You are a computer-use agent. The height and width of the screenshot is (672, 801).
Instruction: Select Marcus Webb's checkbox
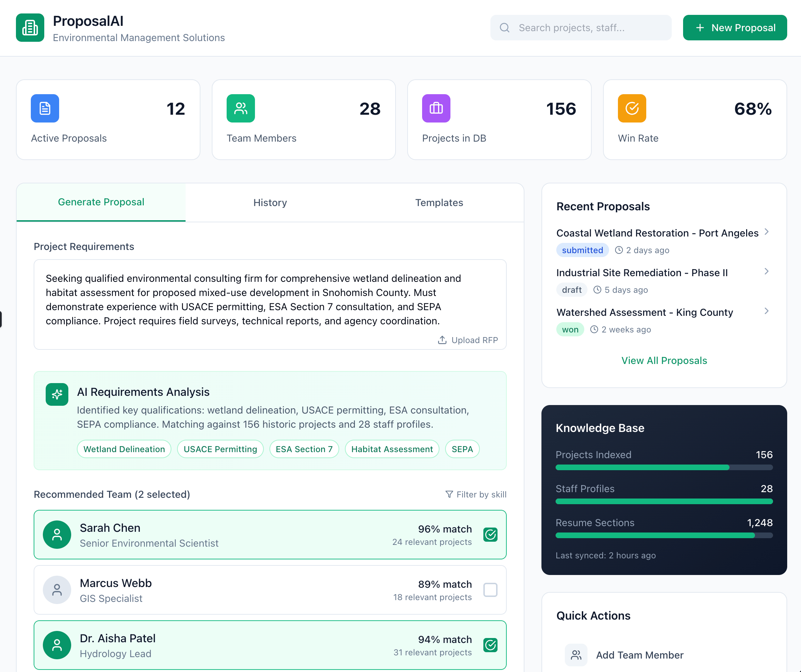coord(490,590)
